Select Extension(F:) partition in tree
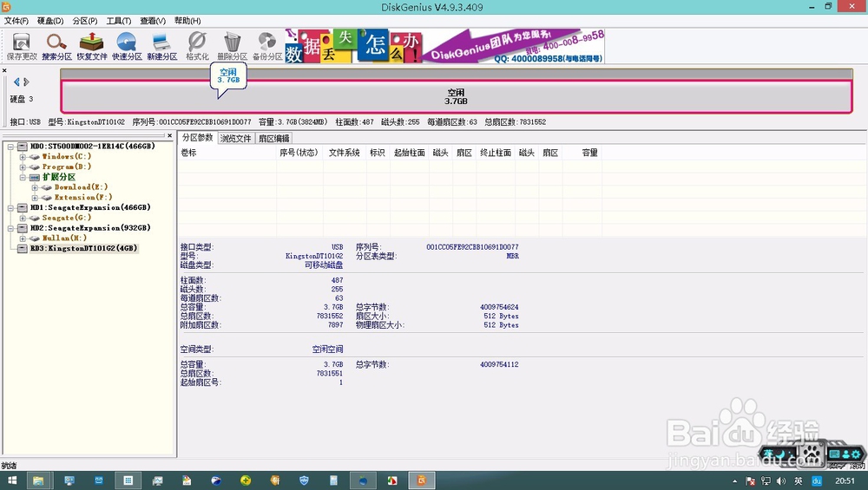Screen dimensions: 868x490 [x=83, y=197]
